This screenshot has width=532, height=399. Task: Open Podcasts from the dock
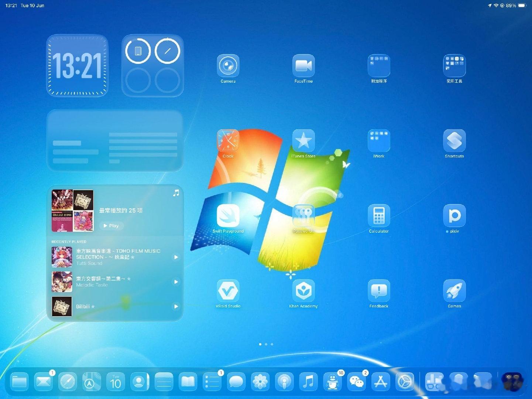[x=284, y=382]
